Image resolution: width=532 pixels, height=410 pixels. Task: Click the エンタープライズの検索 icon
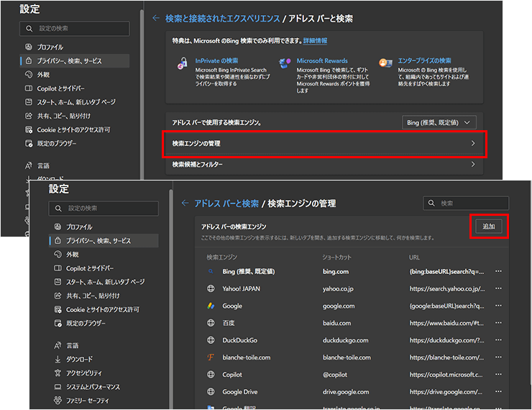coord(385,63)
